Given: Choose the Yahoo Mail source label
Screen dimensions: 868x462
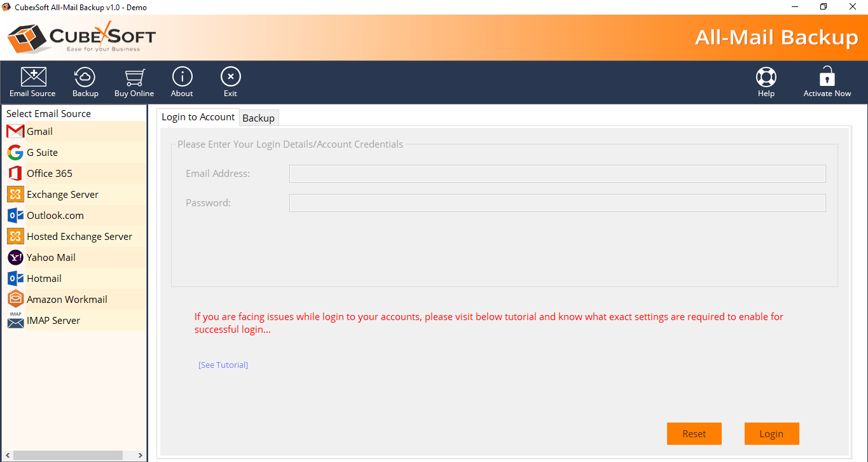Looking at the screenshot, I should tap(51, 258).
